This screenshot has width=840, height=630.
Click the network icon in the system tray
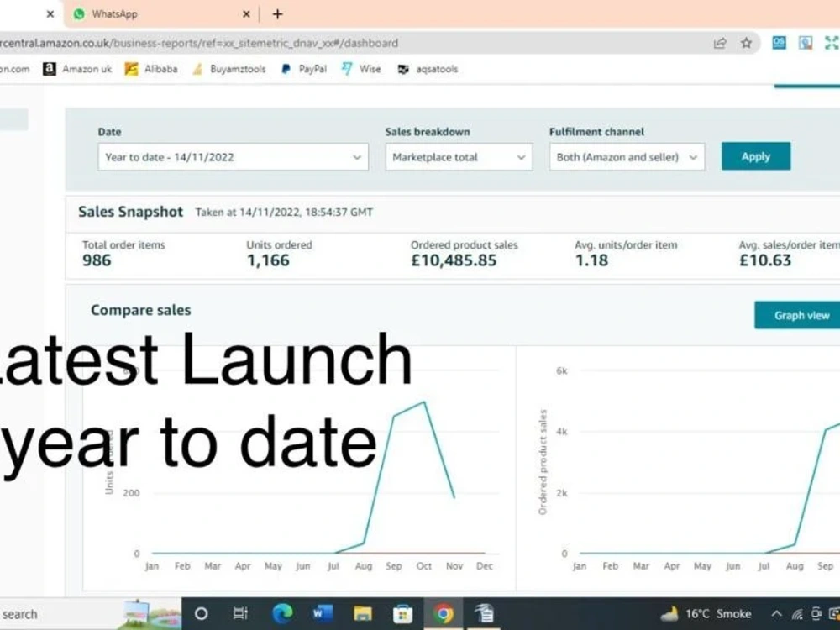tap(797, 614)
